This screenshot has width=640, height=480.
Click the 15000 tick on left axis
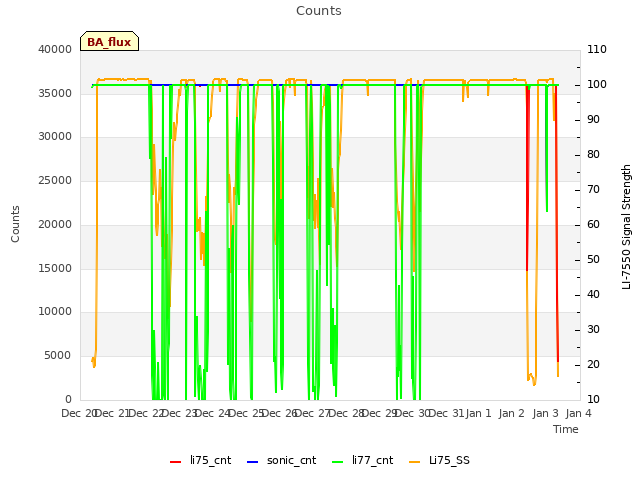[55, 268]
